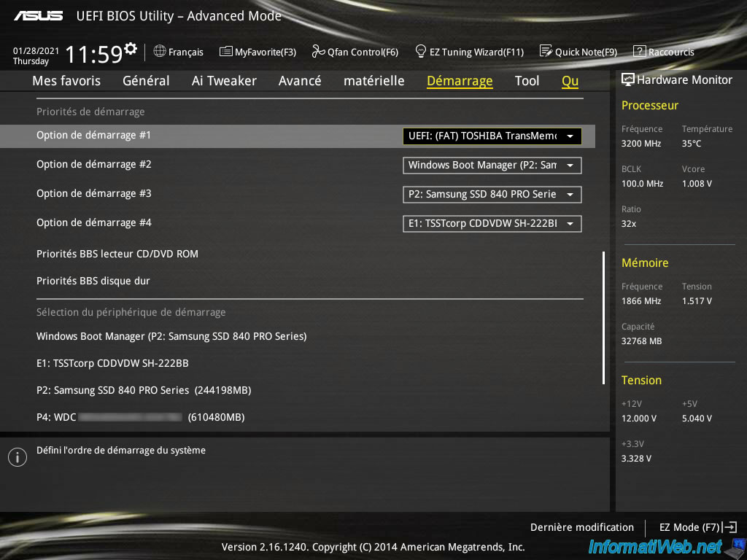Click the 11:59 clock display
This screenshot has width=747, height=560.
(94, 54)
